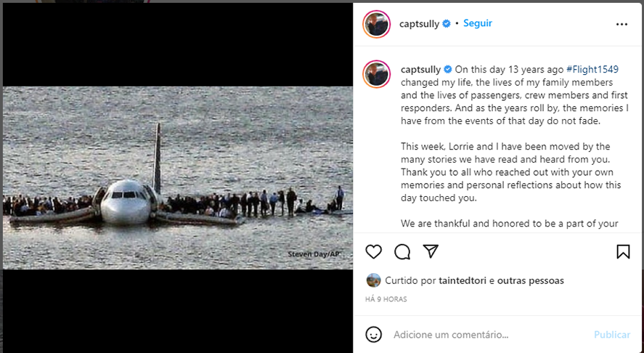Click the small liker avatar thumbnail

click(373, 280)
